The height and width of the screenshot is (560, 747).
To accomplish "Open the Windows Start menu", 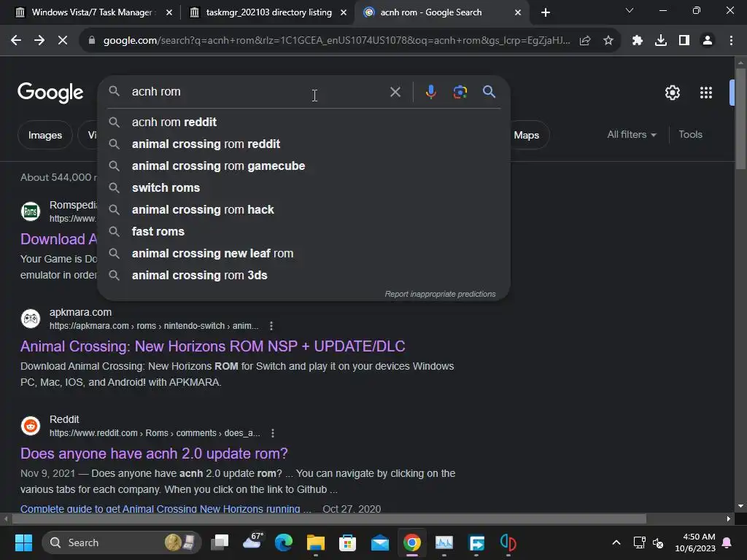I will point(23,542).
